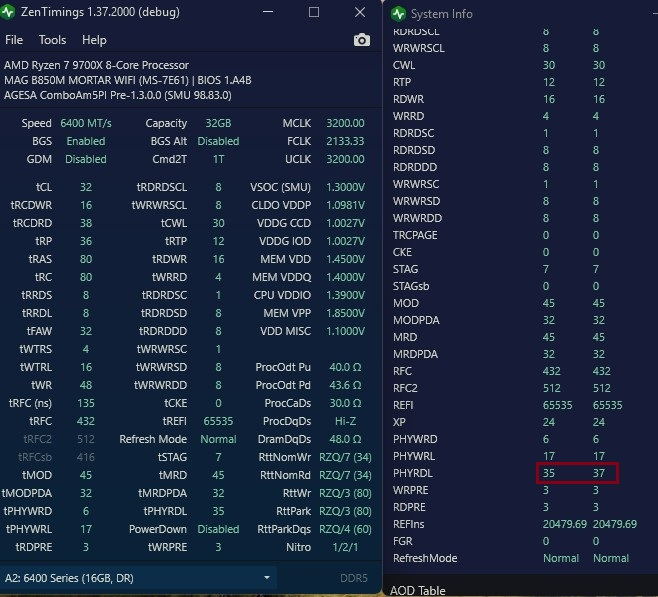Click the ZenTimings app logo icon
658x597 pixels.
[x=8, y=12]
